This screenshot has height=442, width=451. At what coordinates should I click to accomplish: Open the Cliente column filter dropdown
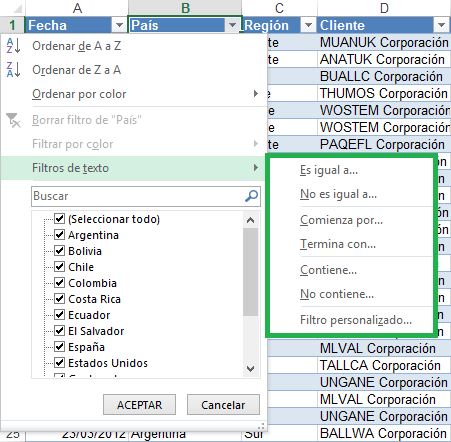[x=441, y=25]
